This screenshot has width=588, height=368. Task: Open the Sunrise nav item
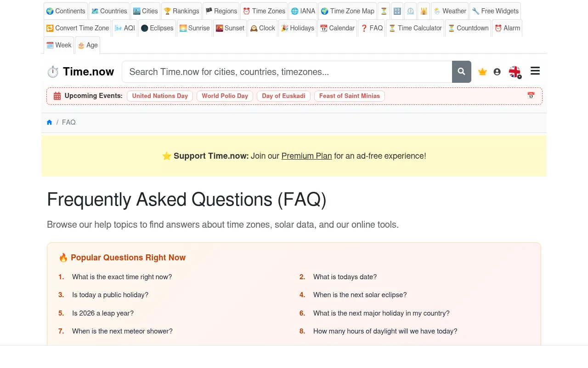click(194, 28)
